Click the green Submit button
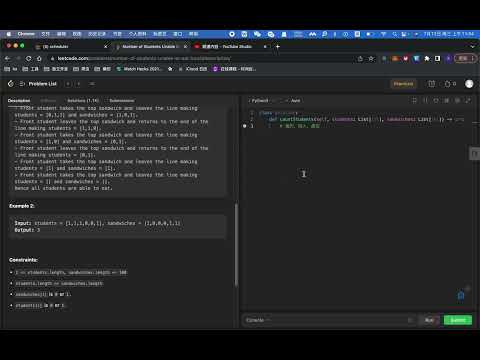This screenshot has width=480, height=360. [x=458, y=320]
